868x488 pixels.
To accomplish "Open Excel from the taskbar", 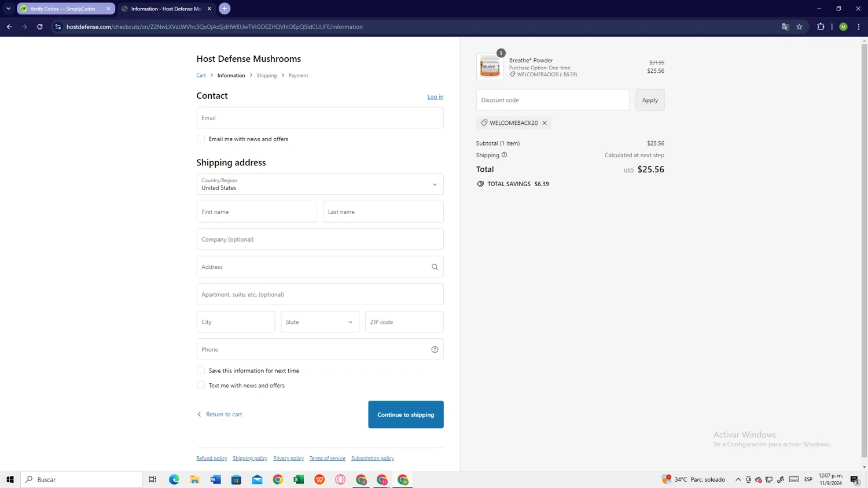I will tap(299, 479).
